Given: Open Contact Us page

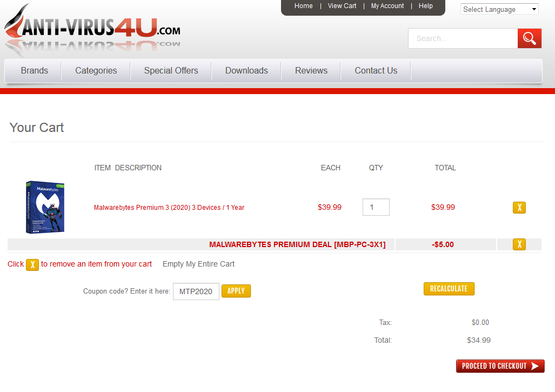Looking at the screenshot, I should pyautogui.click(x=376, y=70).
